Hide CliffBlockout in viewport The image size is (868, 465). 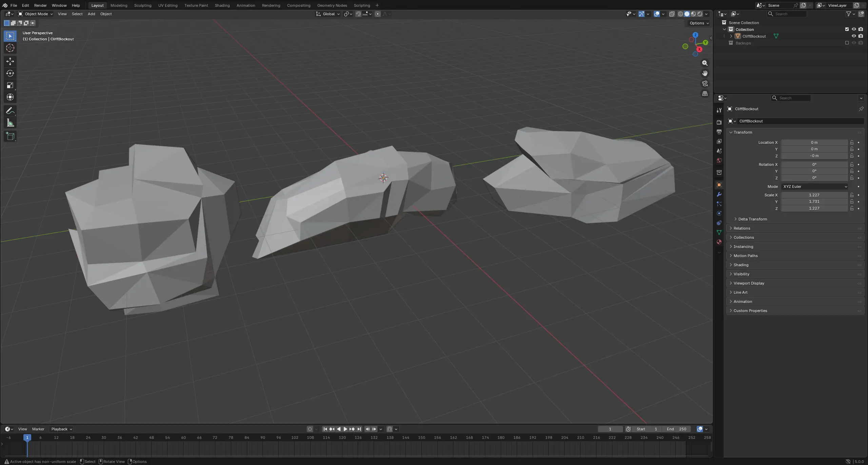click(x=854, y=36)
